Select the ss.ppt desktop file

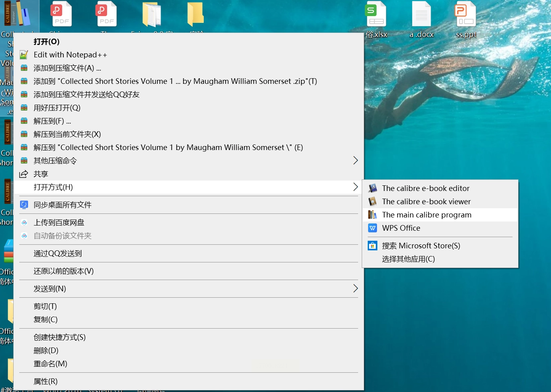pyautogui.click(x=466, y=16)
